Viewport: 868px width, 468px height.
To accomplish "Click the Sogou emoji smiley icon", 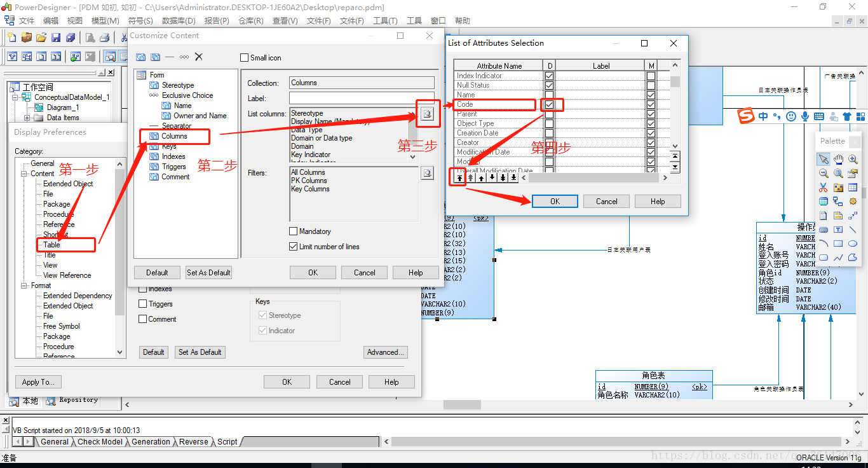I will point(791,116).
